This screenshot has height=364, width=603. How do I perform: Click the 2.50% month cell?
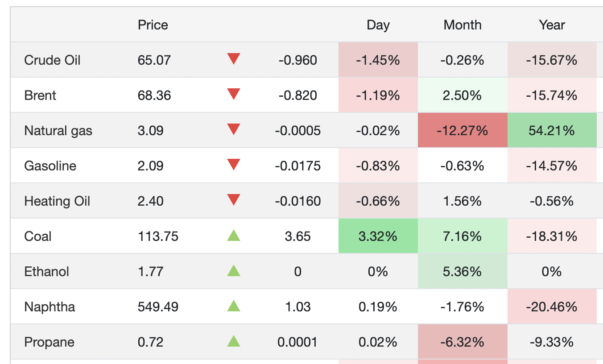463,95
